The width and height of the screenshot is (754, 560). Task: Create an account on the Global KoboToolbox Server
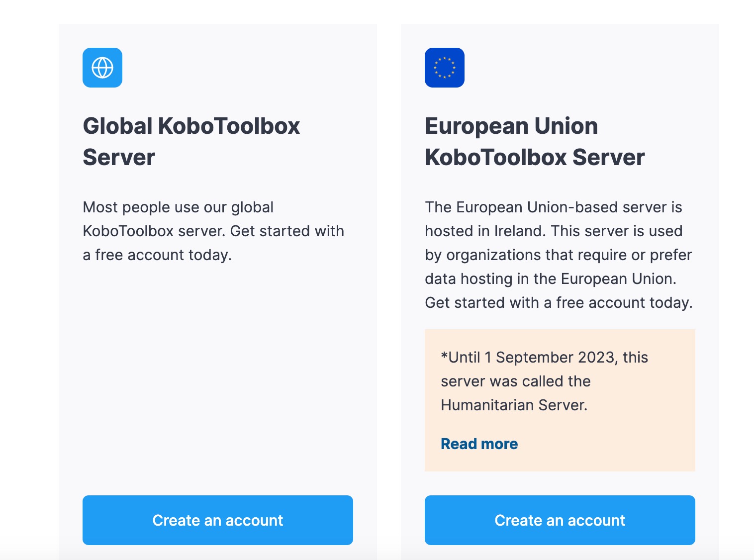click(218, 520)
